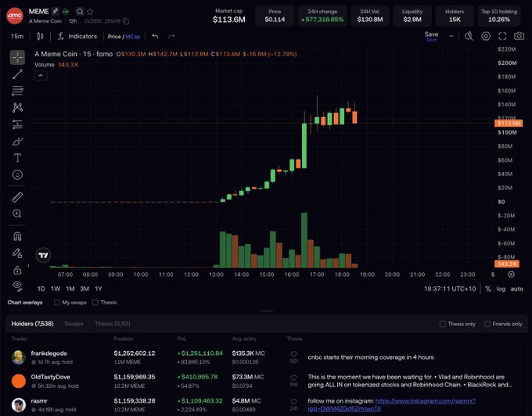Toggle magnet mode for drawings
The image size is (532, 416).
17,236
